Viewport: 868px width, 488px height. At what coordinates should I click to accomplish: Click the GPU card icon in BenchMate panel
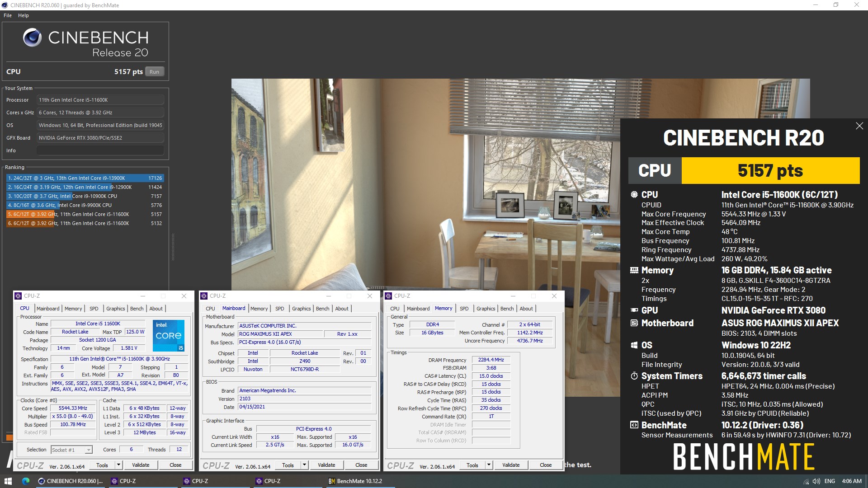tap(634, 310)
